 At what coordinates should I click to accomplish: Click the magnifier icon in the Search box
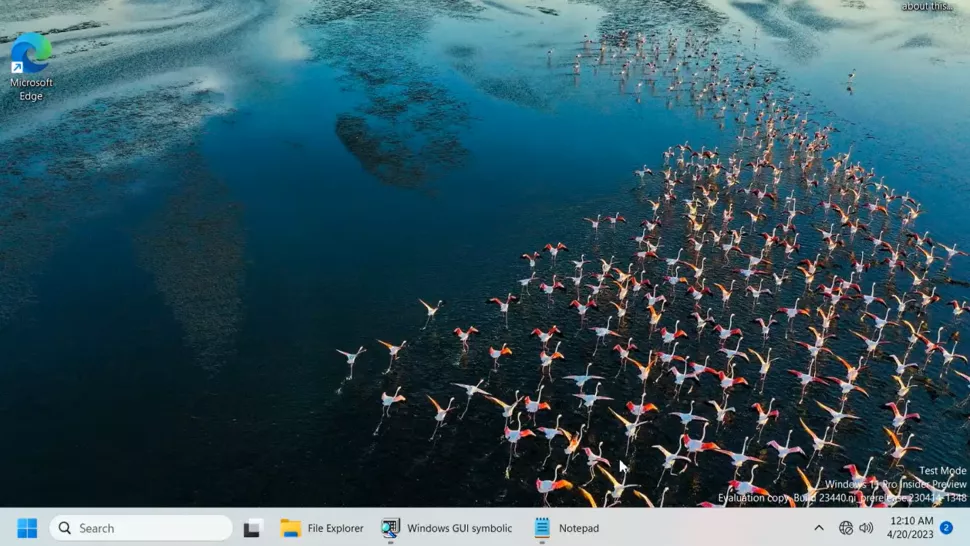[65, 528]
